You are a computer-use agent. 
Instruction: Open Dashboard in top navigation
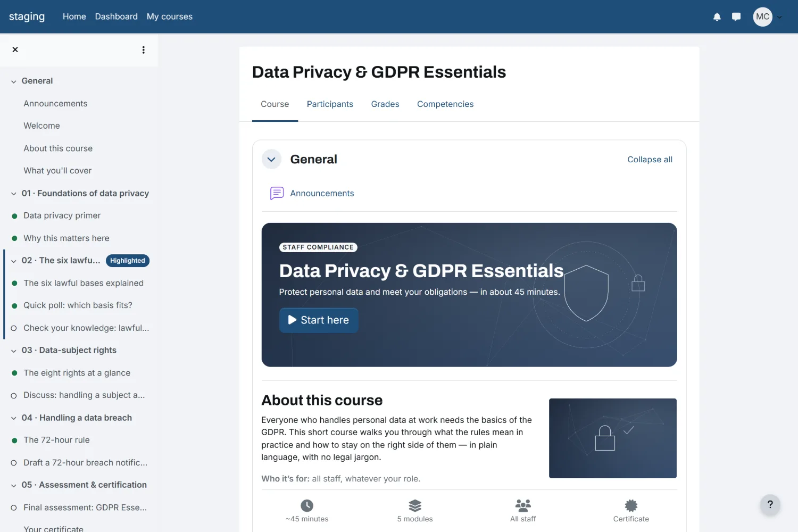click(x=117, y=16)
